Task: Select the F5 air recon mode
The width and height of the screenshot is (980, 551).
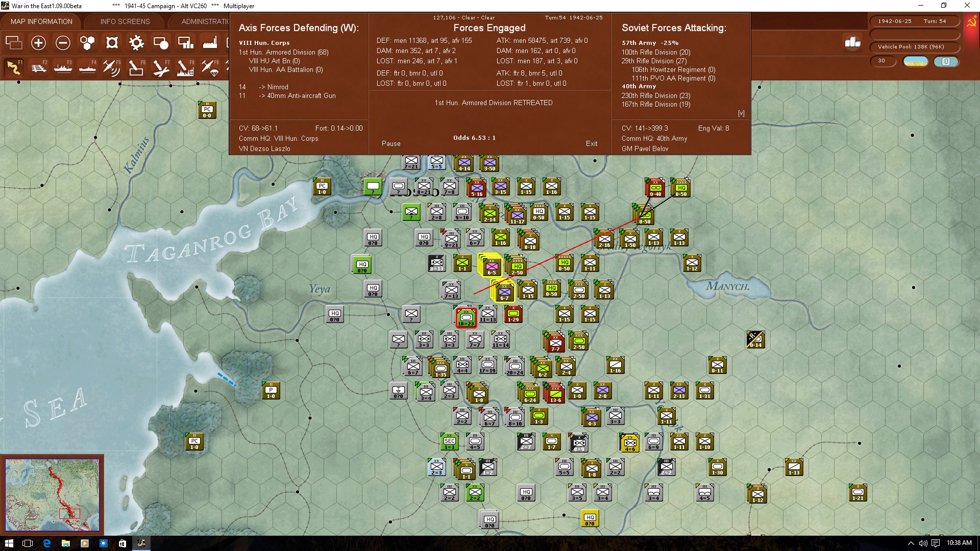Action: [112, 67]
